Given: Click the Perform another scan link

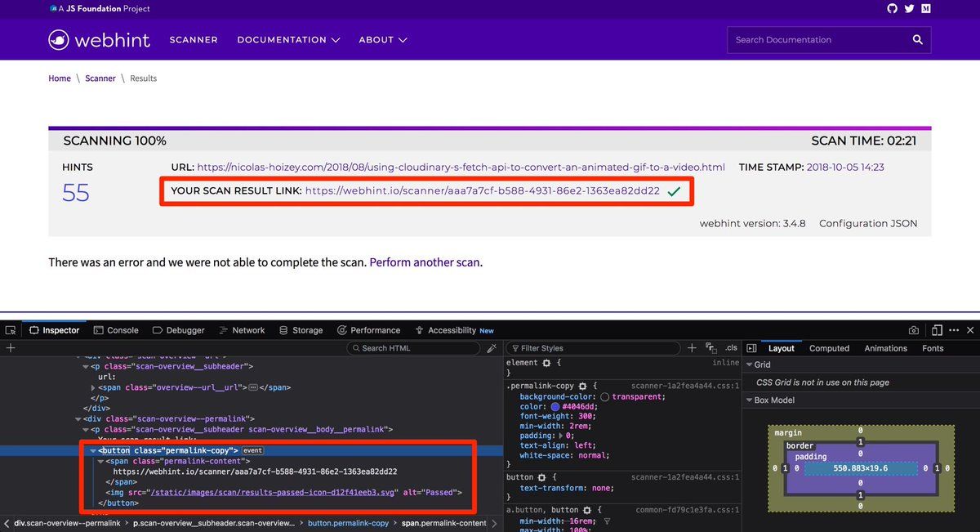Looking at the screenshot, I should (425, 263).
